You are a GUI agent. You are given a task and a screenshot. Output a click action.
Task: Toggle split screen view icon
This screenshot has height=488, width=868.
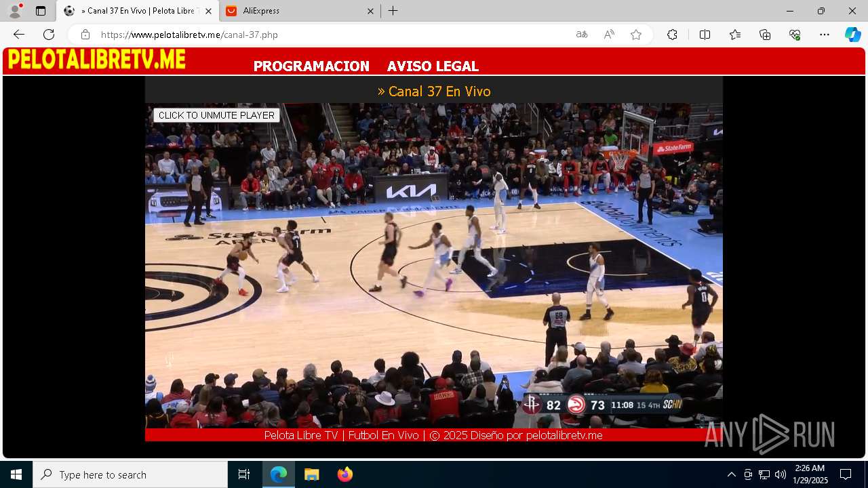point(705,35)
